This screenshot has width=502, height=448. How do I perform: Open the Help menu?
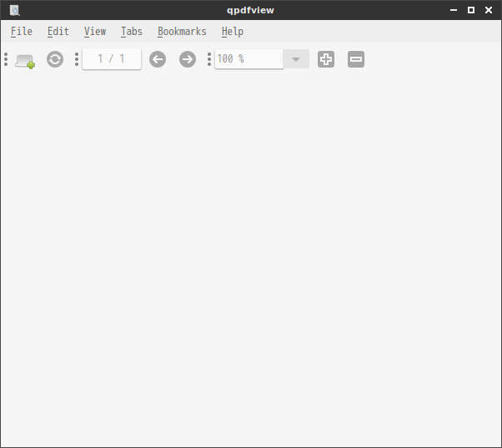click(233, 32)
